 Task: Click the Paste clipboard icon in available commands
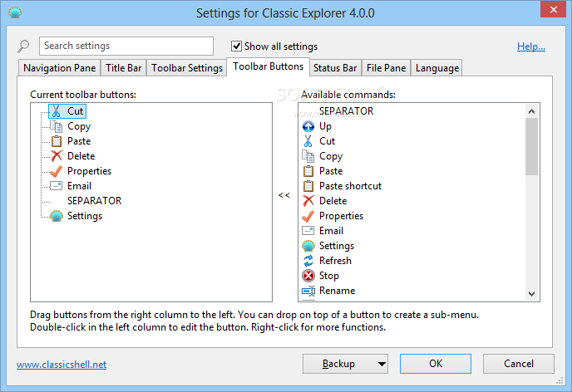click(308, 171)
